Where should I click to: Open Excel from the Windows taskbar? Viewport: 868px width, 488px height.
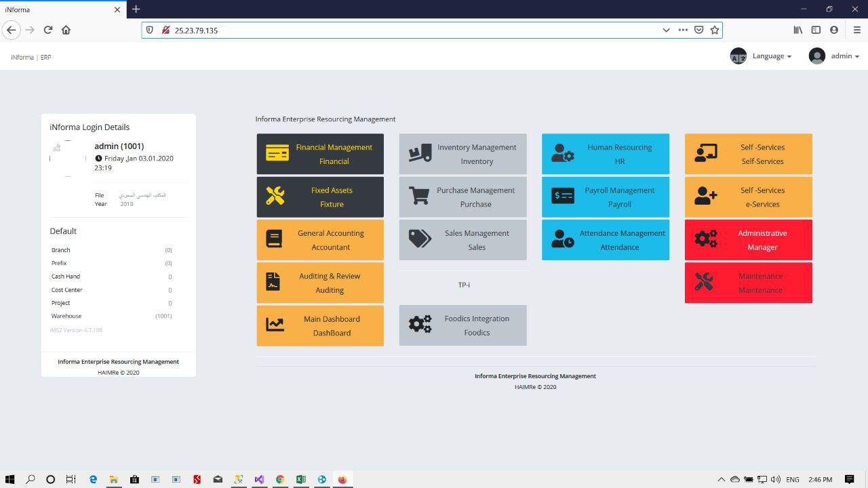(300, 479)
